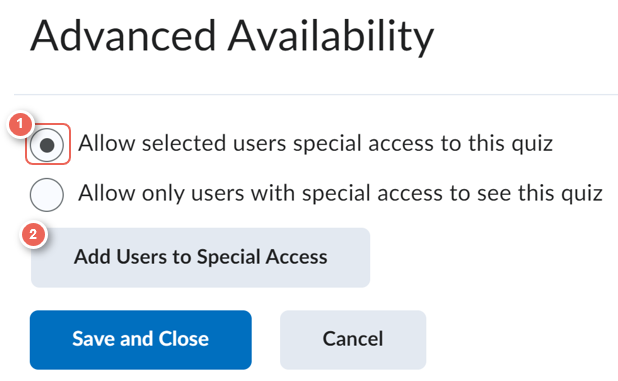The width and height of the screenshot is (618, 381).
Task: Click the filled dot inside the selected radio
Action: pyautogui.click(x=47, y=145)
